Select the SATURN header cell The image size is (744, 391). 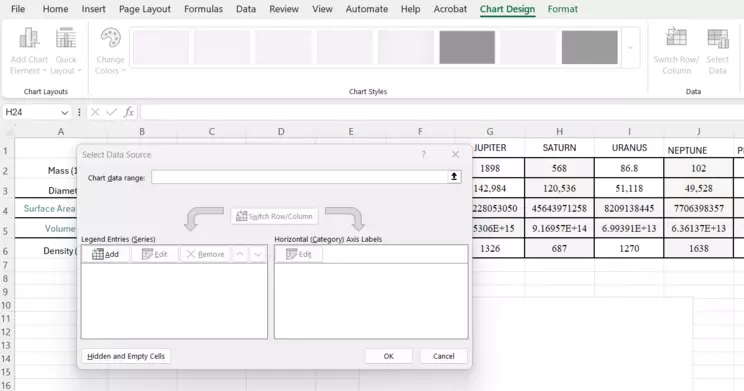[x=559, y=148]
